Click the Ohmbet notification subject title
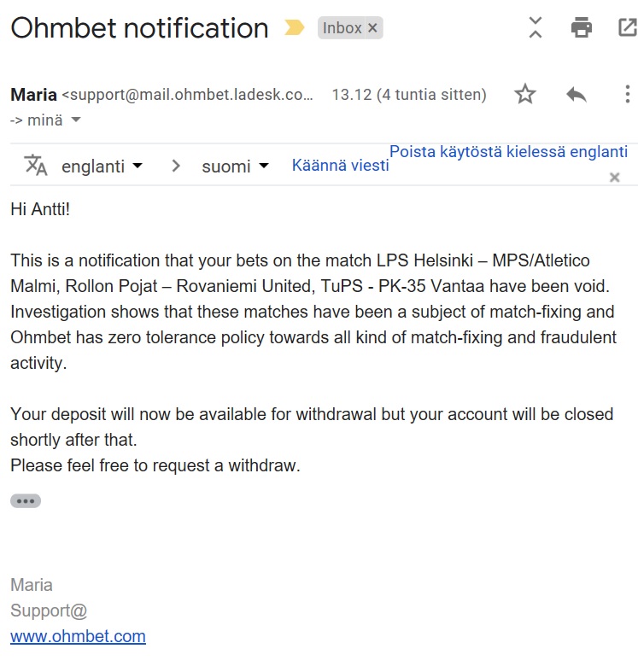Screen dimensions: 638x672 [x=139, y=28]
